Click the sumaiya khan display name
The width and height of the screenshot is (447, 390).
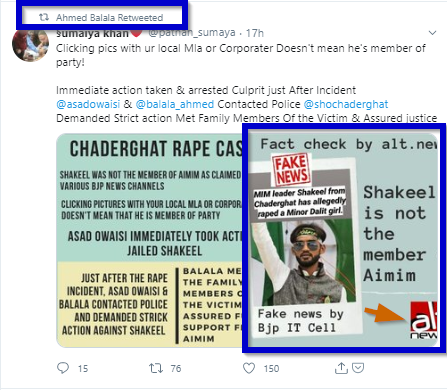pyautogui.click(x=92, y=33)
